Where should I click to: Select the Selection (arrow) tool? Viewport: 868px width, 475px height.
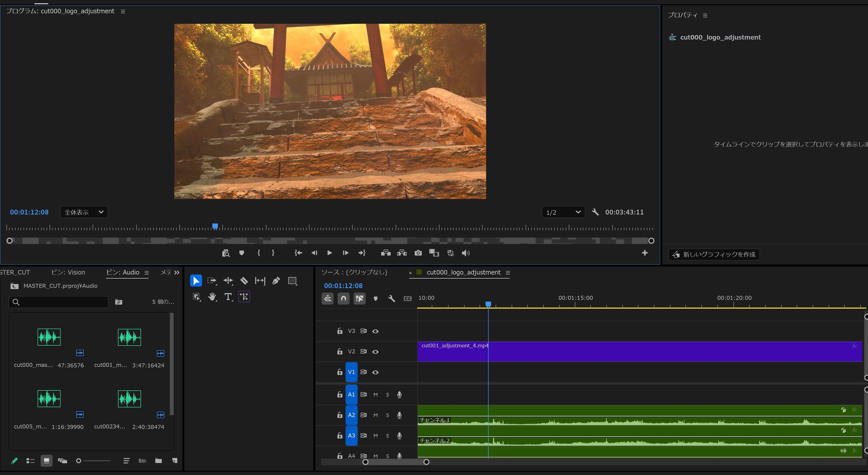pyautogui.click(x=196, y=281)
